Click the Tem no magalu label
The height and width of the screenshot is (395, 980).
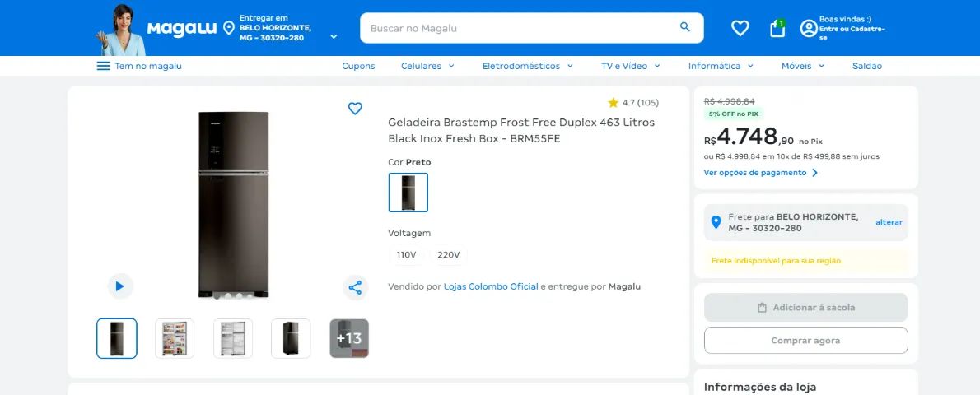pos(148,66)
